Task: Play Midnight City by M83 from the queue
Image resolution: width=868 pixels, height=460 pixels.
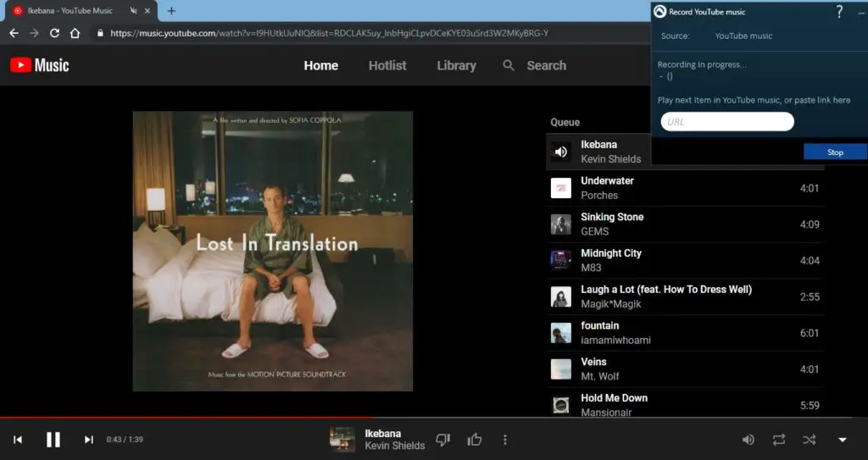Action: (x=685, y=260)
